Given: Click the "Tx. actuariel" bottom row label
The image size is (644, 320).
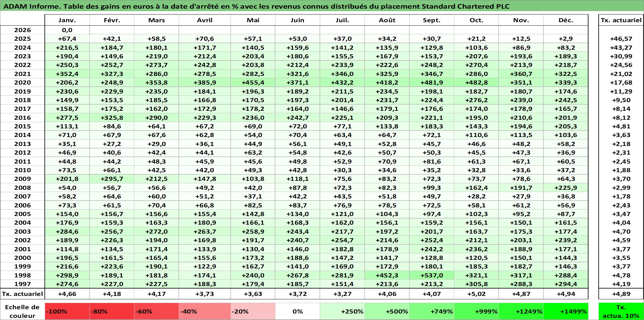Looking at the screenshot, I should [23, 294].
